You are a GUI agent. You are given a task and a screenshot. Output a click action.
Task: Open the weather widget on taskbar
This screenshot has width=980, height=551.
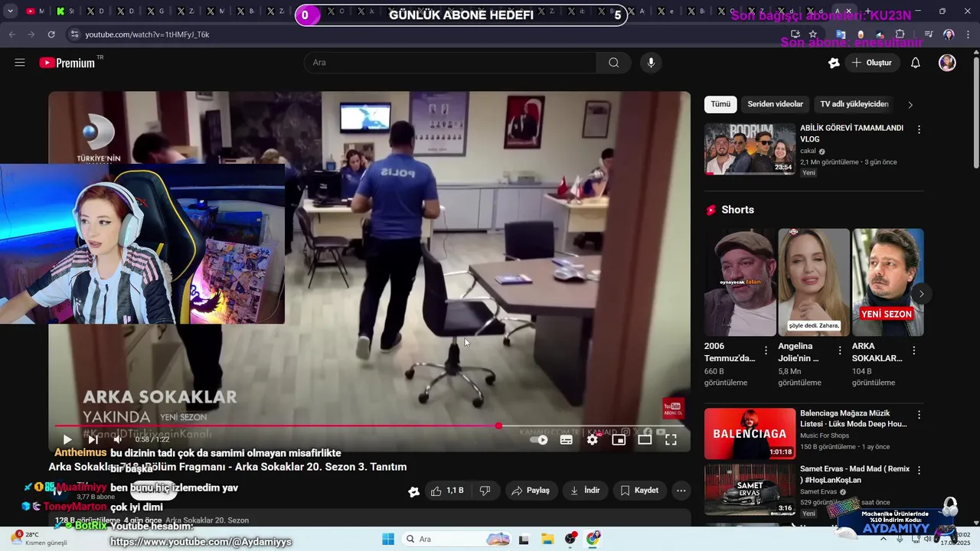click(x=38, y=539)
